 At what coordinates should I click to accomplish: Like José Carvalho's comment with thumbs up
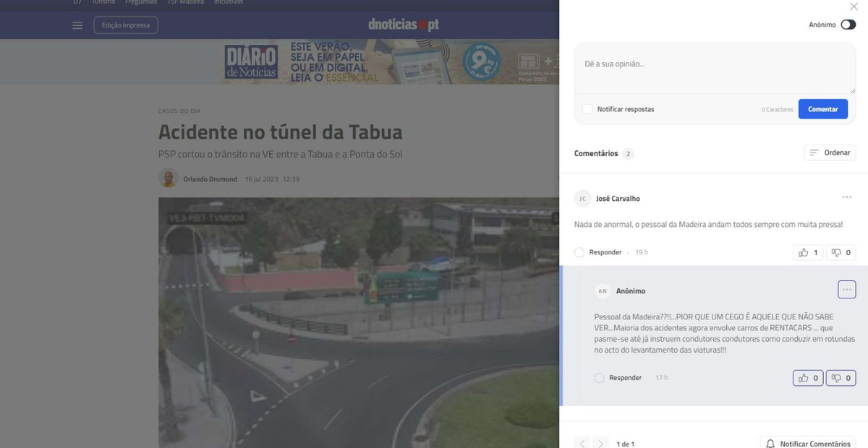[807, 252]
